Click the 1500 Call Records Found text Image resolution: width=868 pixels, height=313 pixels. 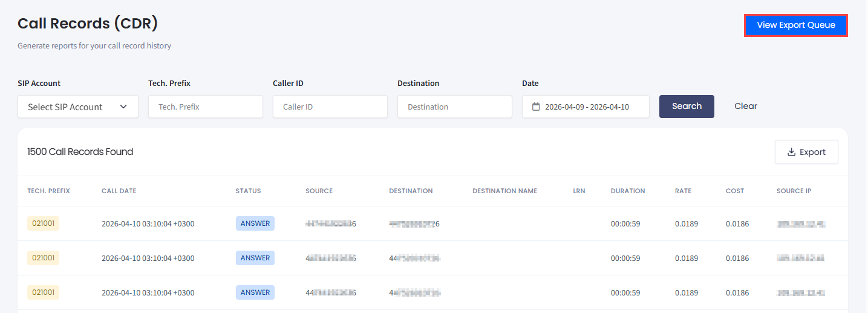click(x=80, y=152)
